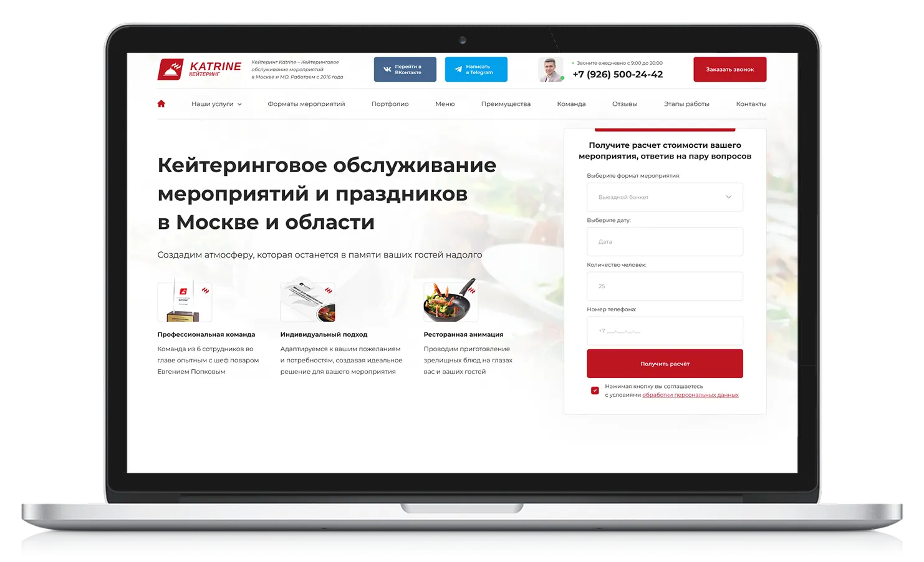Click the number of people field
This screenshot has height=562, width=924.
click(x=665, y=286)
